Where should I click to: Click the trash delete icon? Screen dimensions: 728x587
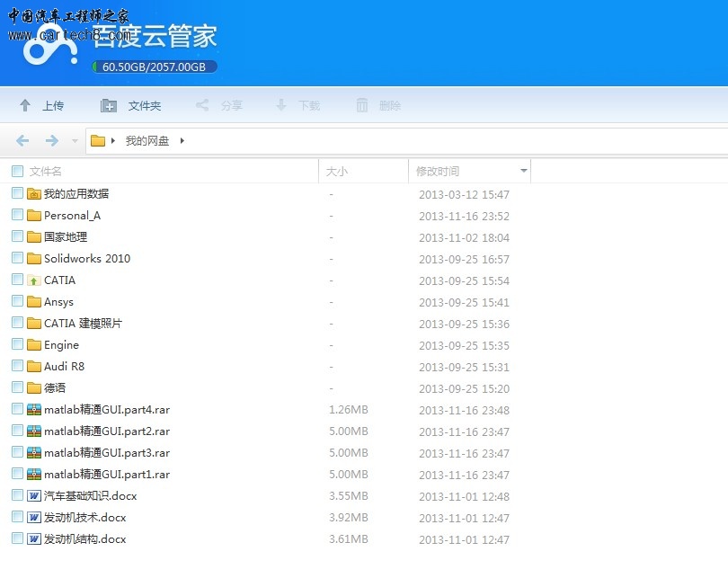click(x=362, y=105)
